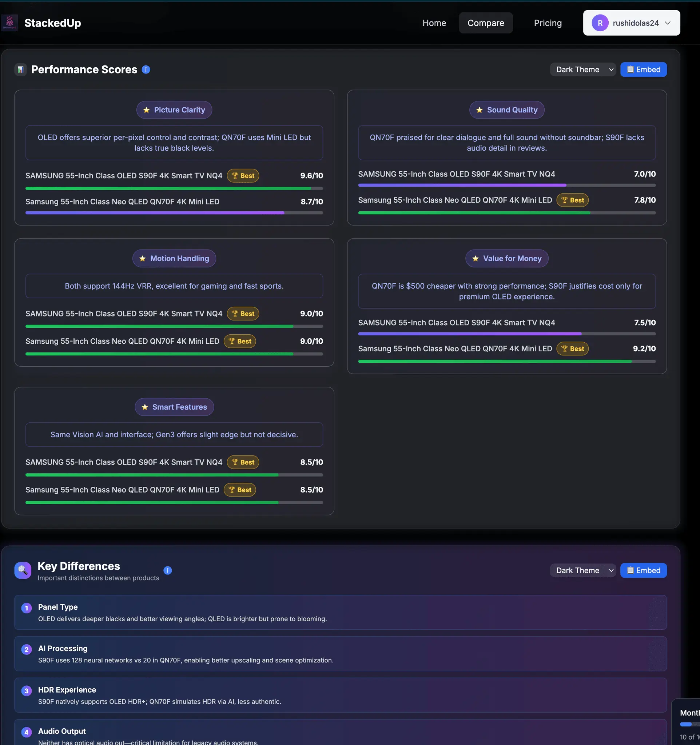Click the number 3 badge beside HDR Experience

26,691
